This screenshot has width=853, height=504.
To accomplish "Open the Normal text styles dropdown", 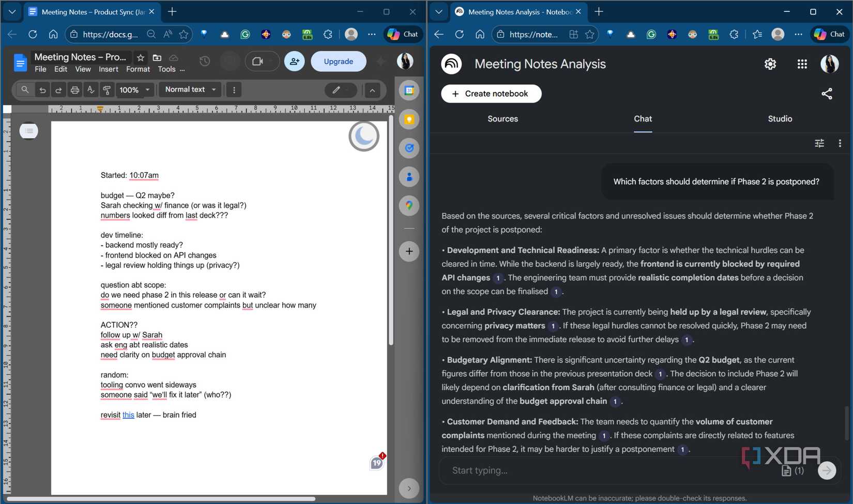I will pos(189,89).
